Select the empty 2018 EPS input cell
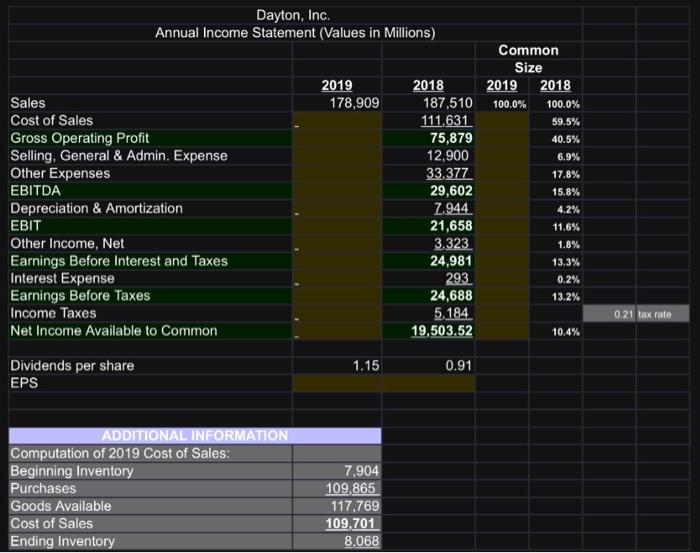 429,383
